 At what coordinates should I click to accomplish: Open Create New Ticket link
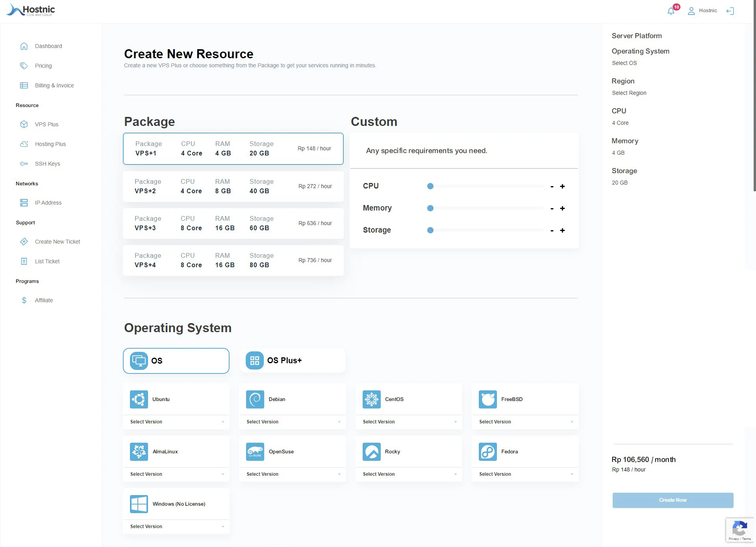(x=57, y=242)
